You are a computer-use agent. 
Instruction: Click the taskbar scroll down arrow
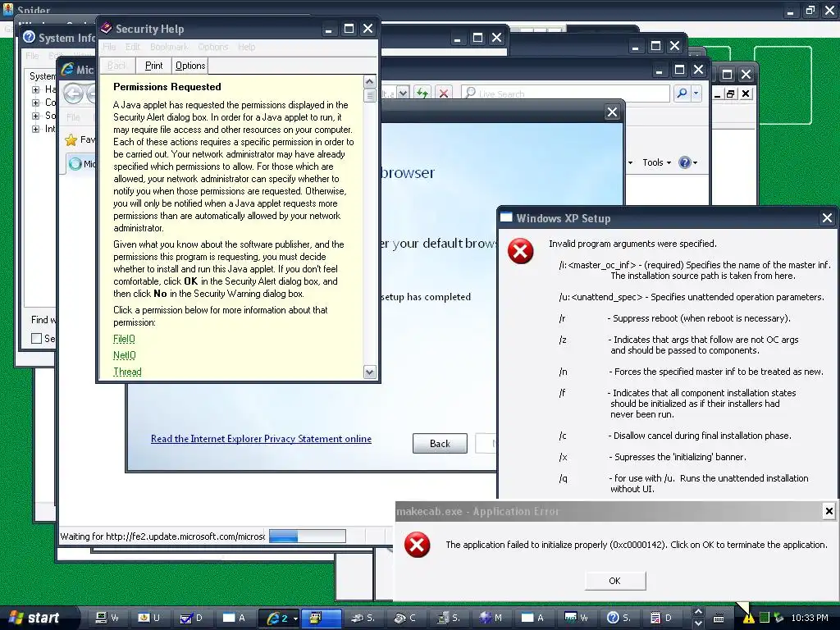pos(698,624)
